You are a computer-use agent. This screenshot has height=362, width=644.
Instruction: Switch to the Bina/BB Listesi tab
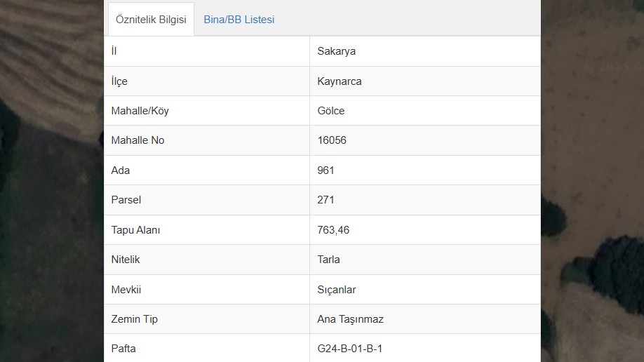coord(239,20)
